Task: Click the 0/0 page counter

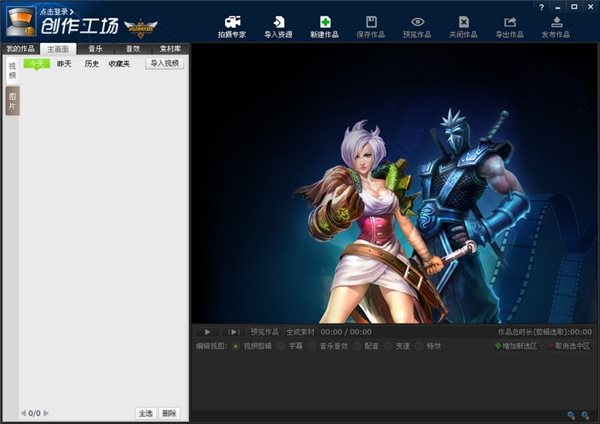Action: tap(34, 413)
